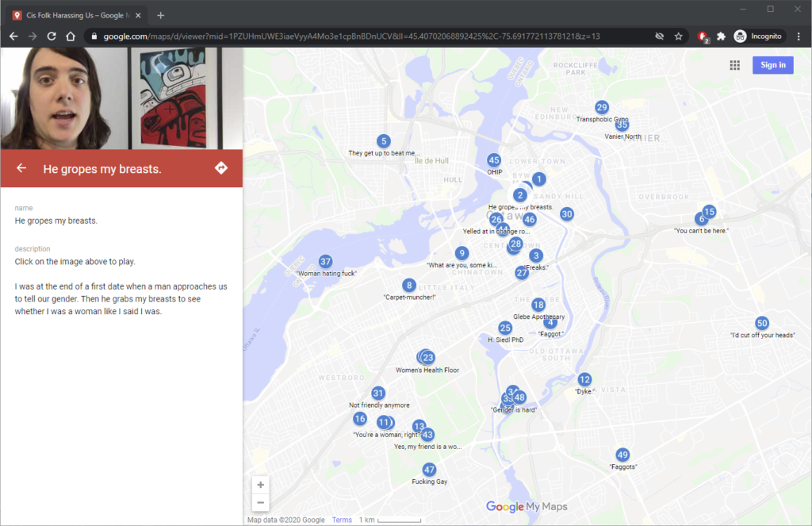Select map marker 37 near the river
This screenshot has width=812, height=526.
click(x=325, y=261)
